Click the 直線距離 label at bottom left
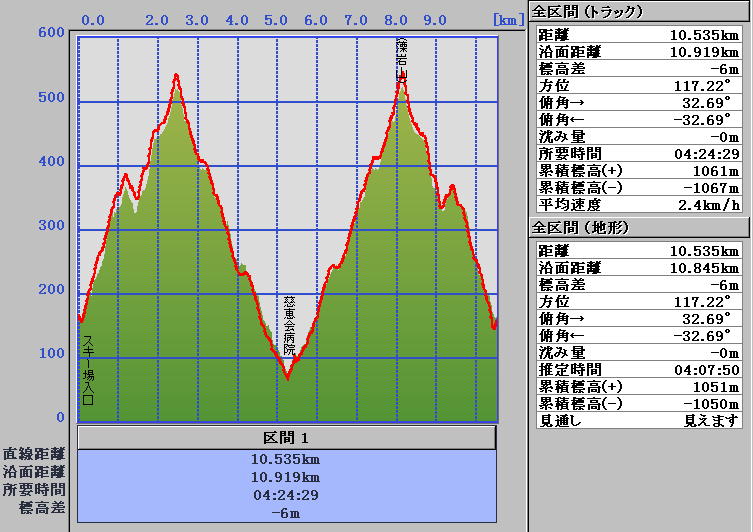753x532 pixels. coord(34,453)
